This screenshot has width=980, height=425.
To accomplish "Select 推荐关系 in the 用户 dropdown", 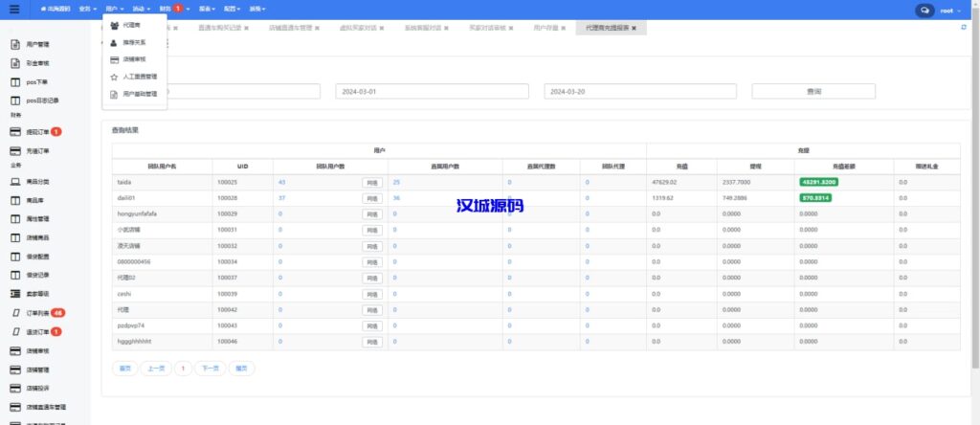I will (134, 42).
